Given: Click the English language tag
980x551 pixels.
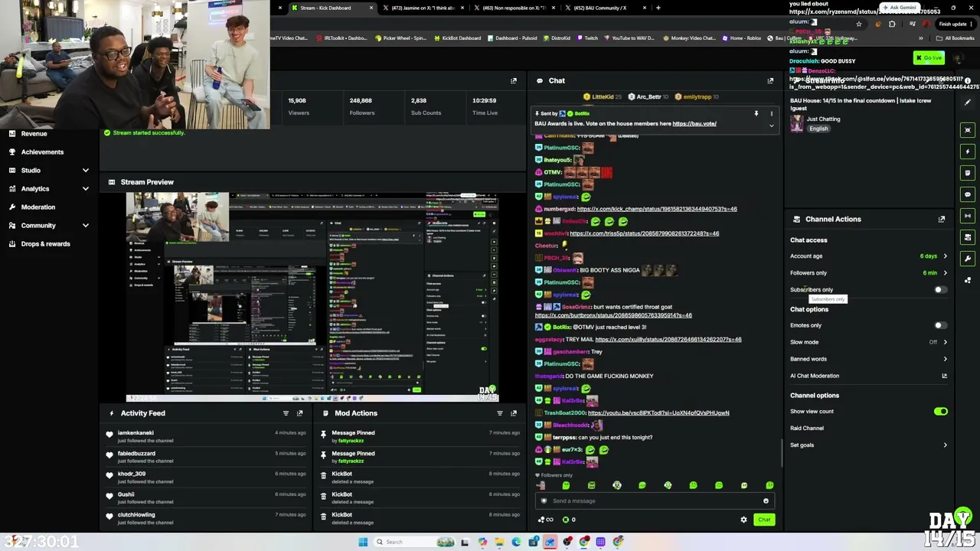Looking at the screenshot, I should 818,129.
